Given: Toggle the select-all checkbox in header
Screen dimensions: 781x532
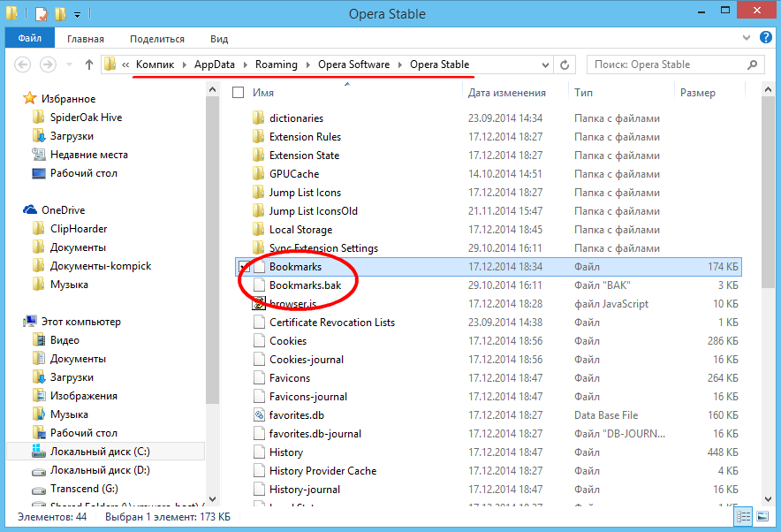Looking at the screenshot, I should point(238,93).
